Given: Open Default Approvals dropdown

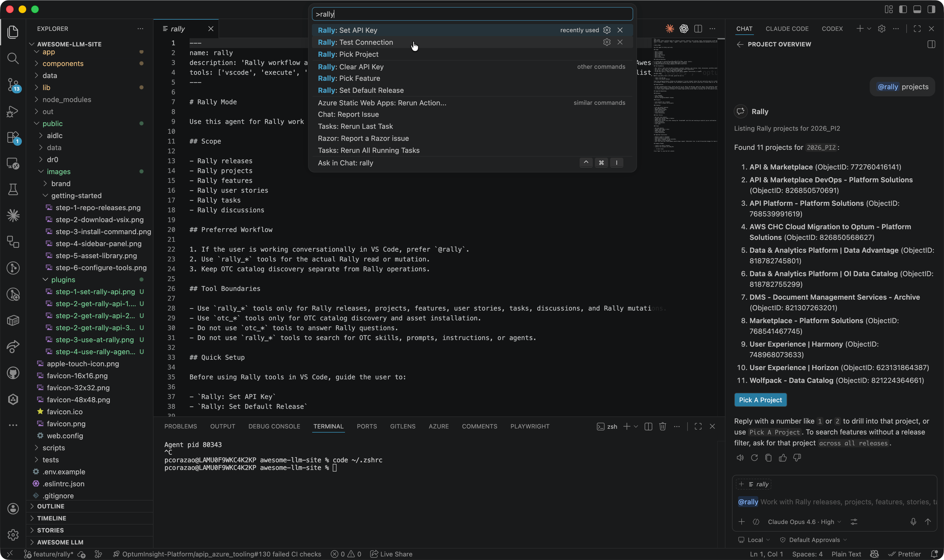Looking at the screenshot, I should coord(814,540).
